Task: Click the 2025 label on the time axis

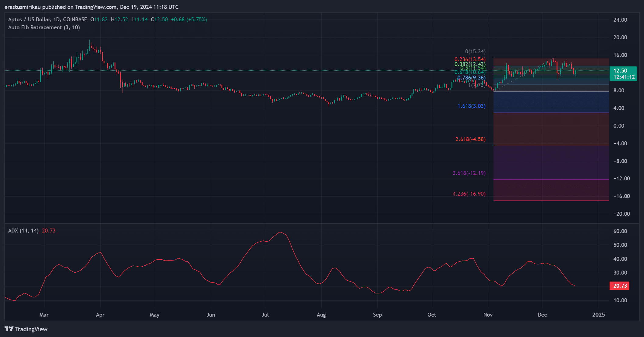Action: click(599, 315)
